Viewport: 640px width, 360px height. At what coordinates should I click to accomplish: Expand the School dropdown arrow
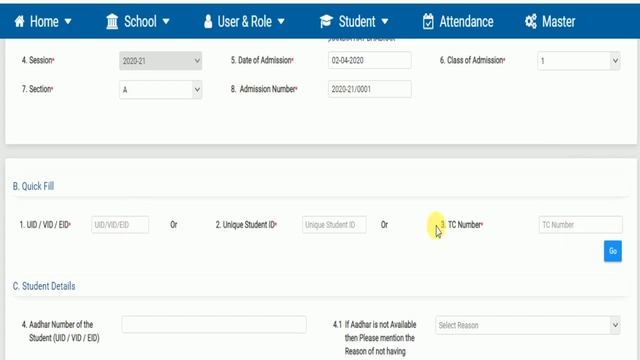[x=166, y=21]
